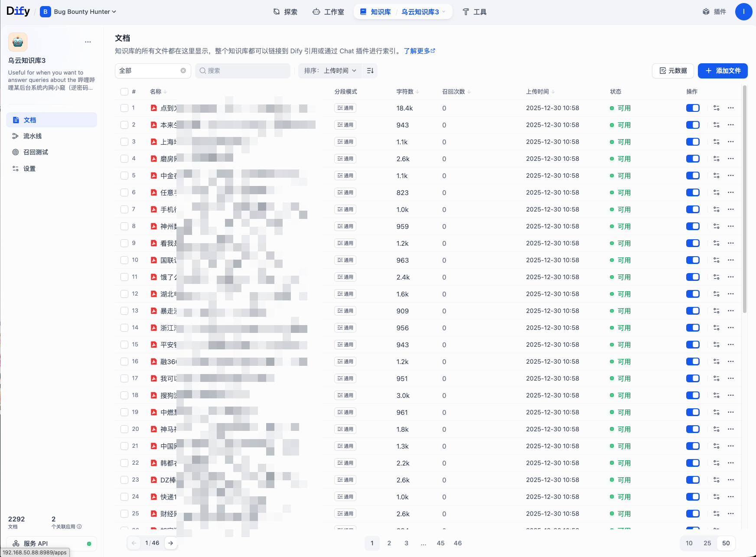The width and height of the screenshot is (756, 557).
Task: Open the 了解更多 link
Action: 419,51
